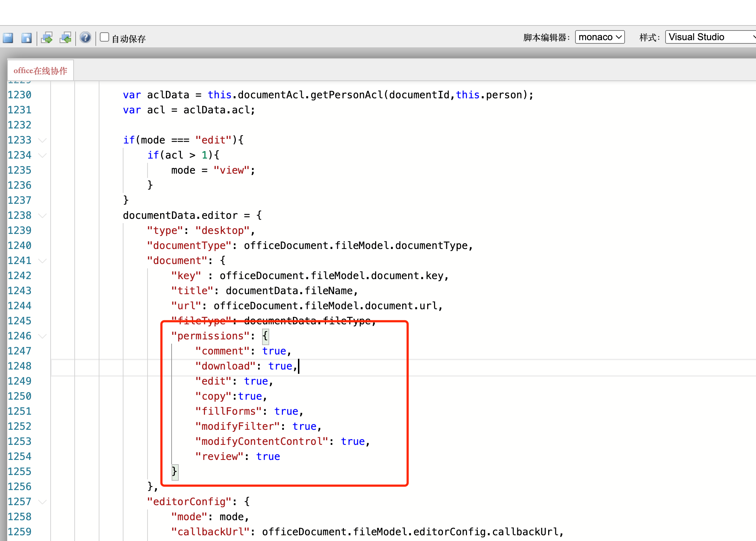Screen dimensions: 756x541
Task: Click the previous window green-arrow icon
Action: click(x=66, y=38)
